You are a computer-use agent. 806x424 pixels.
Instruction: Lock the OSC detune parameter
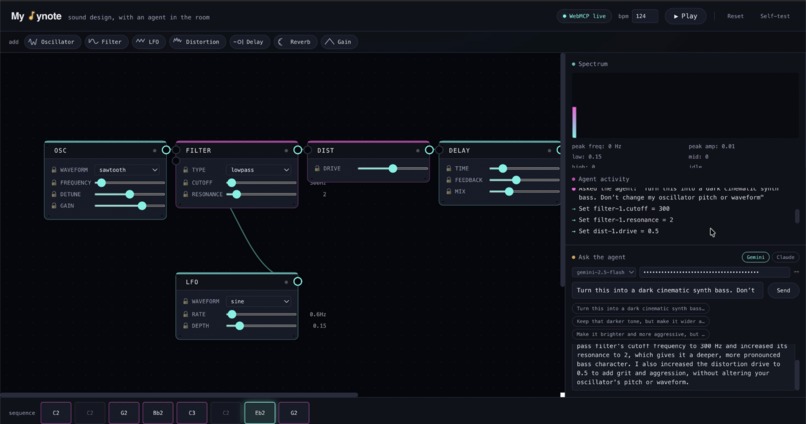click(x=54, y=194)
